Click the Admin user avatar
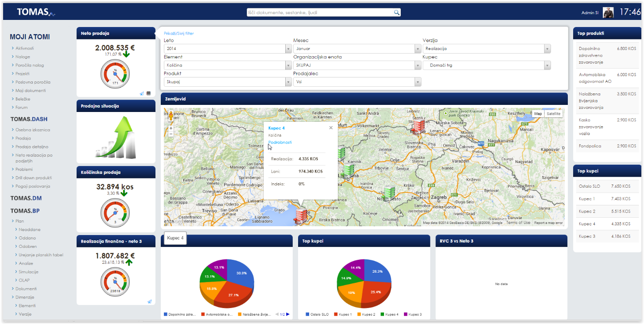 608,12
